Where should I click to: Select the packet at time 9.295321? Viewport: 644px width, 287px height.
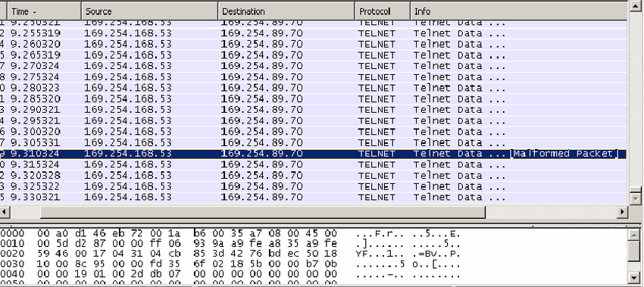pyautogui.click(x=314, y=120)
